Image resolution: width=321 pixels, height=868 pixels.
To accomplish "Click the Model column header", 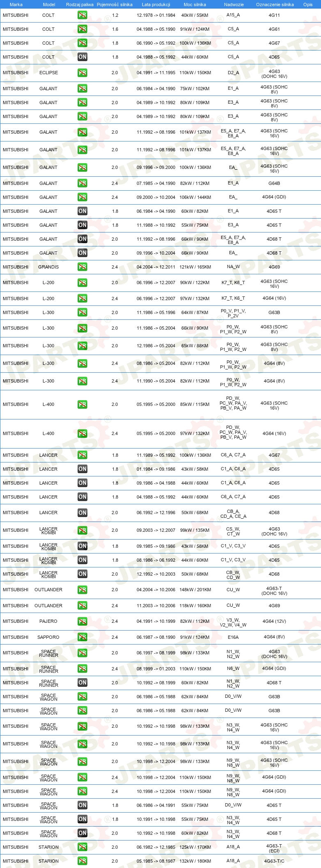I will click(49, 5).
